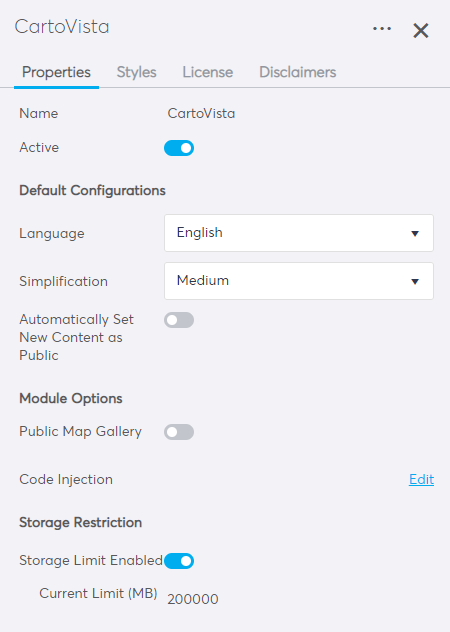450x632 pixels.
Task: Disable the Active toggle
Action: tap(179, 148)
